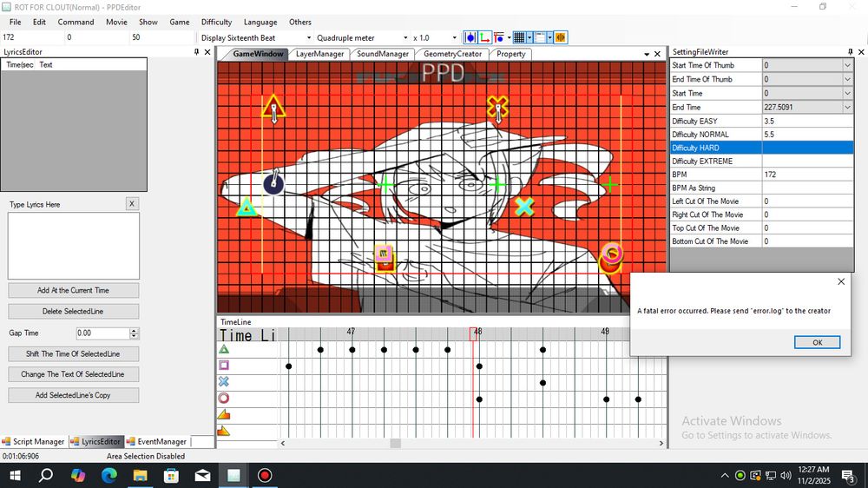Viewport: 868px width, 488px height.
Task: Click the cyan cross mark in game window
Action: [x=524, y=207]
